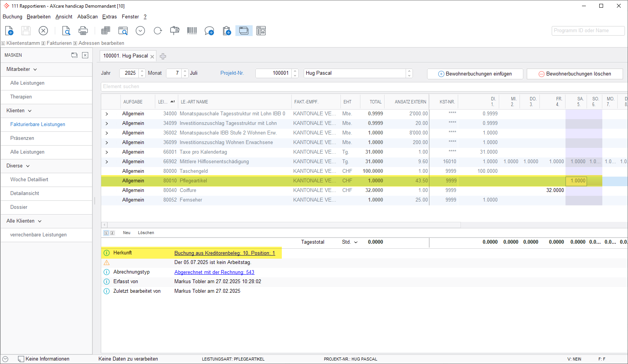Click the grid table toolbar icon
This screenshot has width=628, height=364.
click(105, 31)
